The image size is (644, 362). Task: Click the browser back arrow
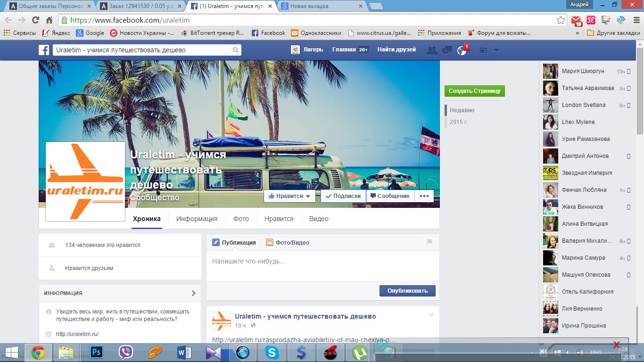(8, 20)
